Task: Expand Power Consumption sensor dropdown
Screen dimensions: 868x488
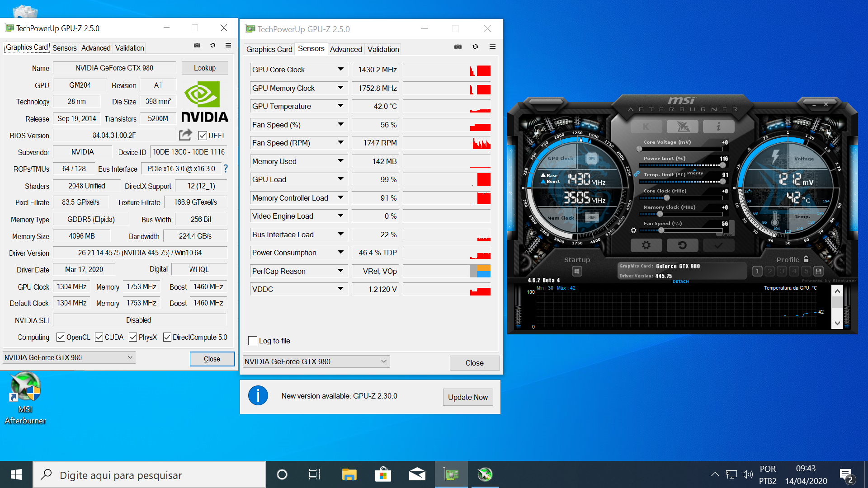Action: pyautogui.click(x=340, y=252)
